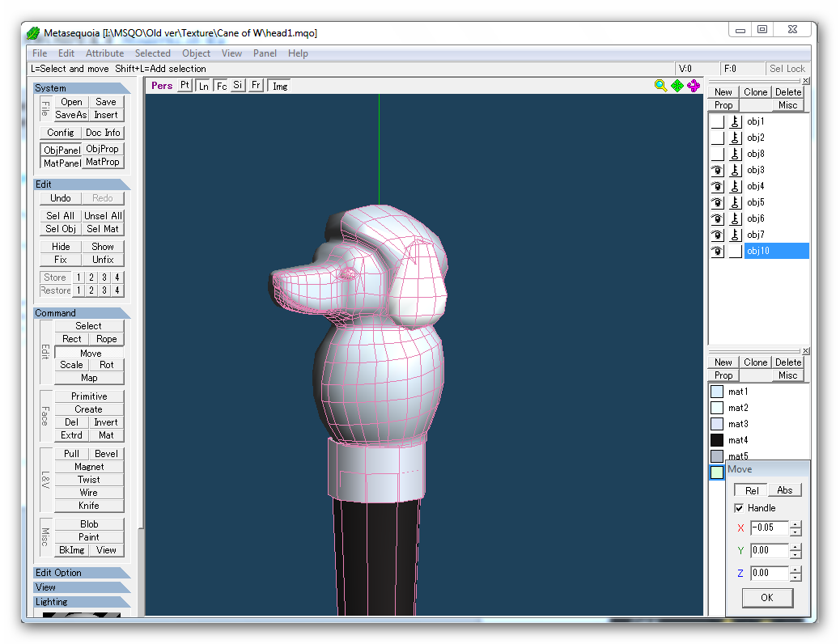Select the black mat4 color swatch
The height and width of the screenshot is (644, 840).
tap(717, 440)
